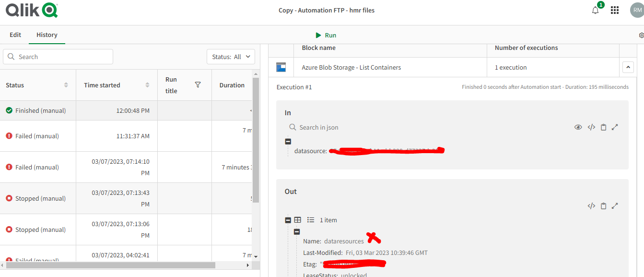Sort by Status column arrows
This screenshot has height=277, width=644.
coord(66,85)
